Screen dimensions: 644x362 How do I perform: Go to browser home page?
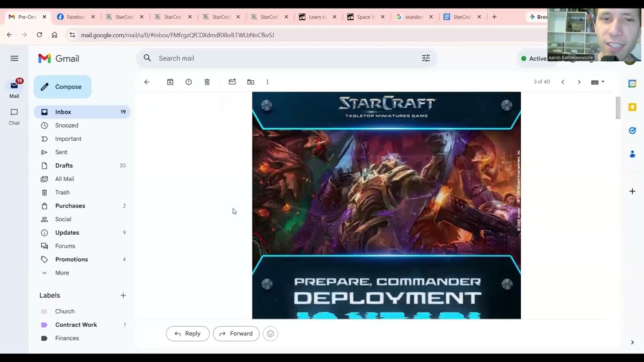coord(54,35)
